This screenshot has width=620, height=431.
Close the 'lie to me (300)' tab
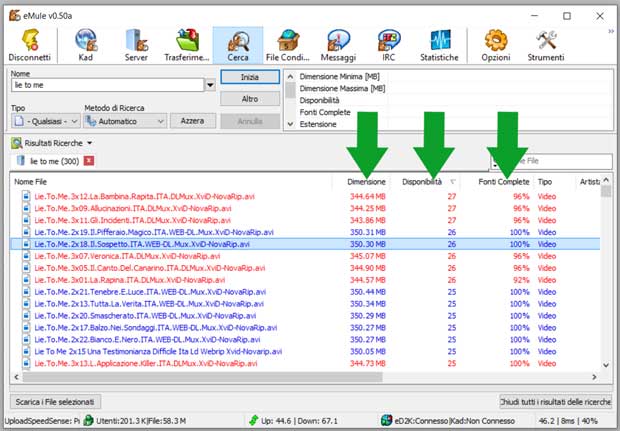[89, 161]
